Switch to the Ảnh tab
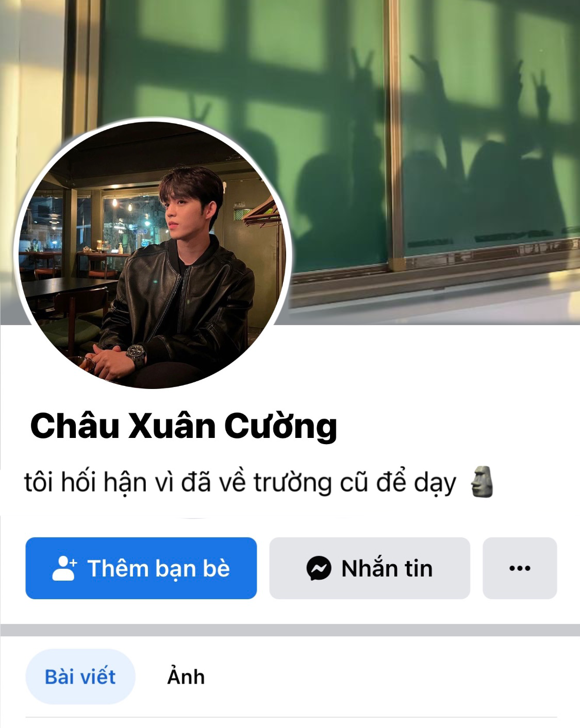This screenshot has height=728, width=580. coord(186,676)
